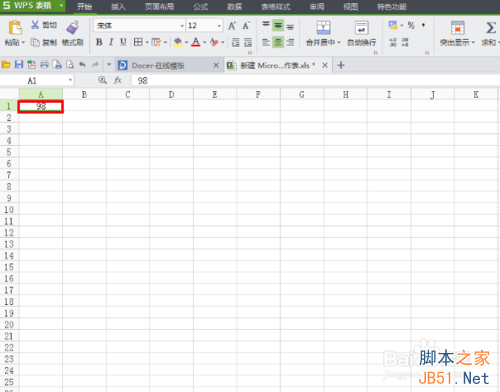Viewport: 500px width, 392px height.
Task: Toggle Italic formatting
Action: pos(111,42)
